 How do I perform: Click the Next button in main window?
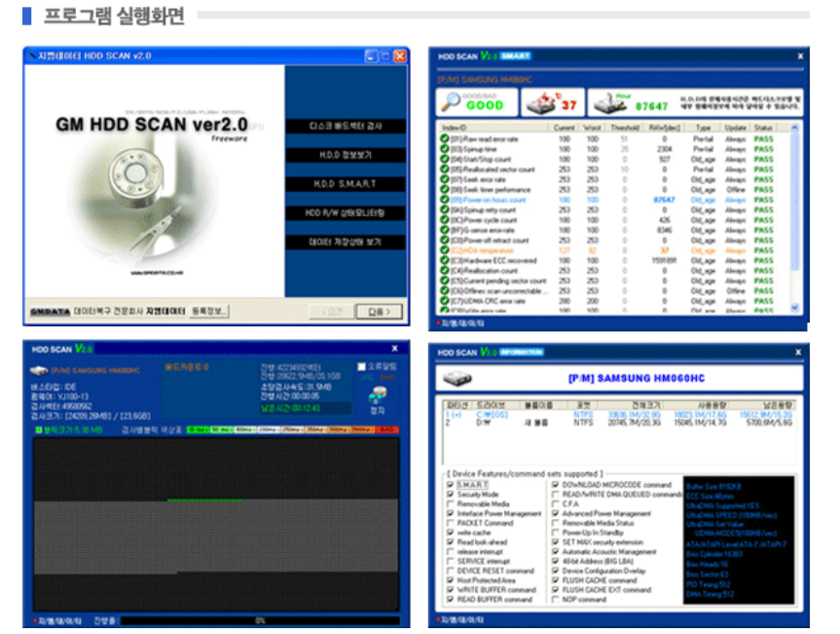coord(380,312)
